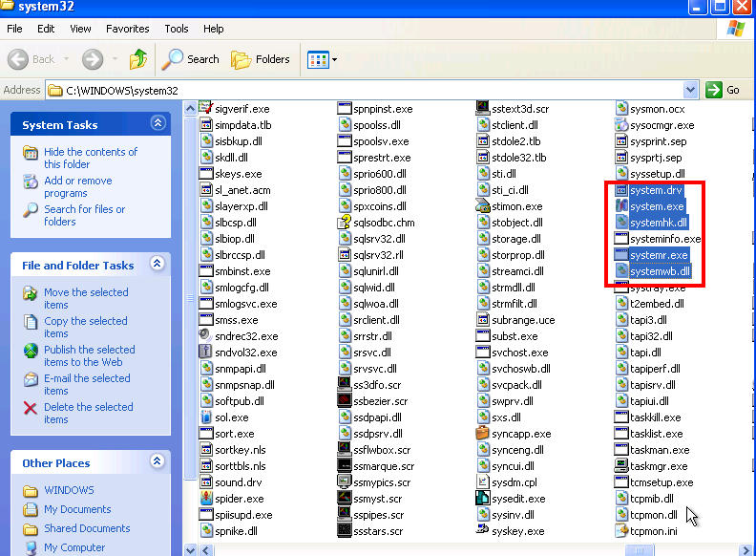Click the Forward arrow button
Viewport: 756px width, 556px height.
(92, 59)
